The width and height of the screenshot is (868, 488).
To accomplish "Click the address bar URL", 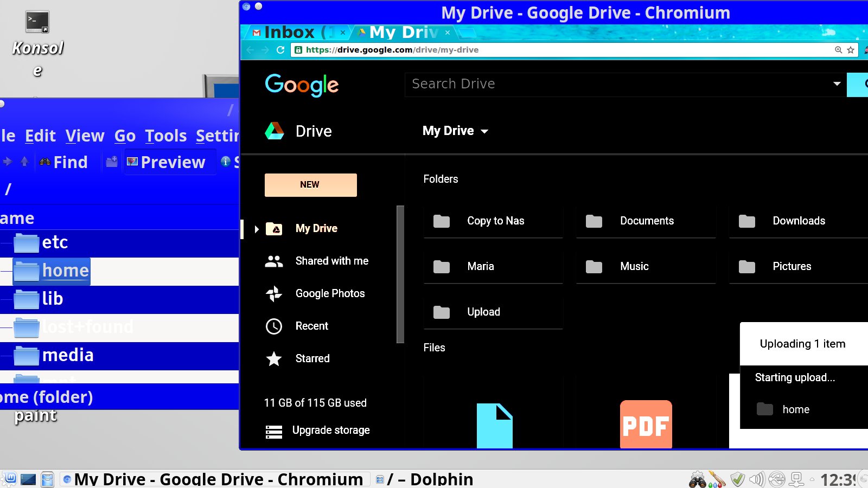I will click(392, 50).
